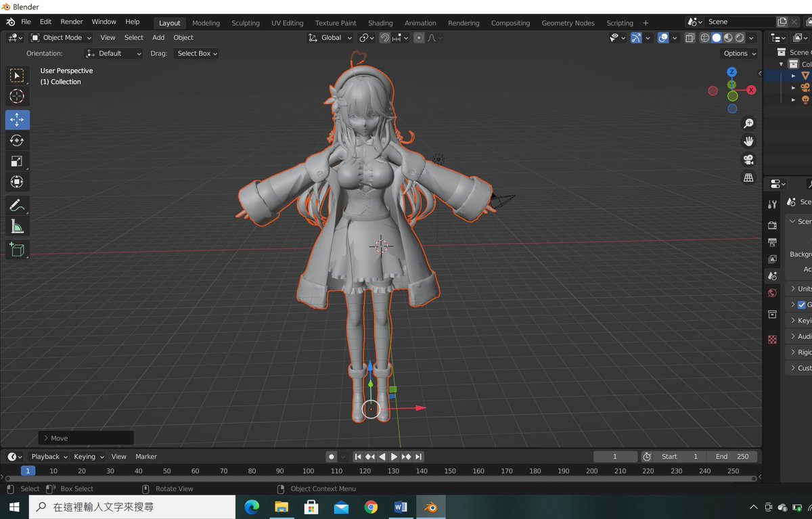Switch to the Shading workspace tab
812x519 pixels.
[380, 23]
